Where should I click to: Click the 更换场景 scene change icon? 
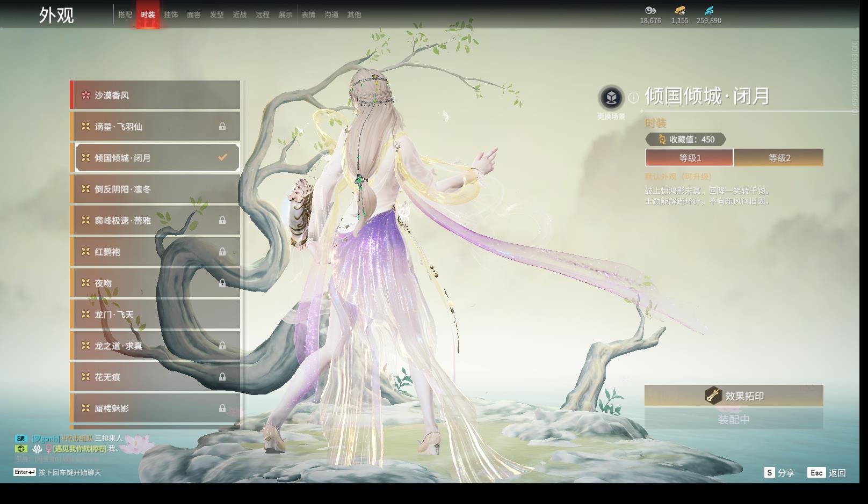point(611,98)
